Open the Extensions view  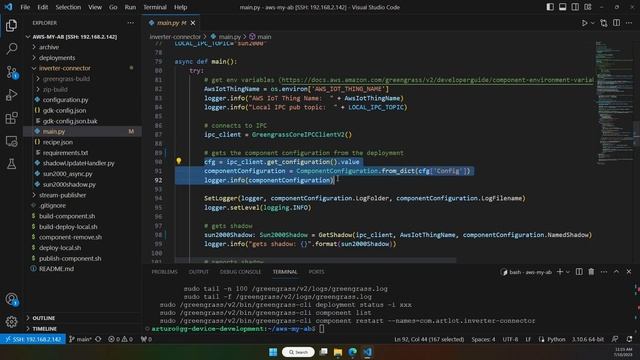point(11,118)
